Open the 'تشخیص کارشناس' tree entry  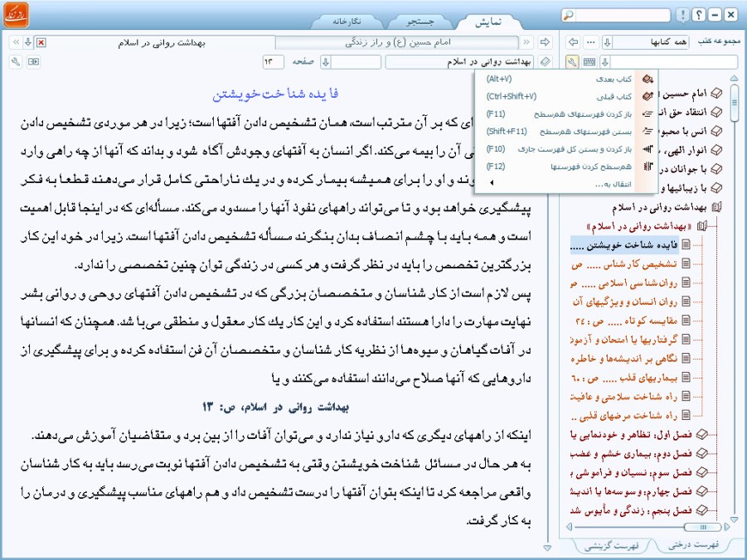(x=624, y=264)
